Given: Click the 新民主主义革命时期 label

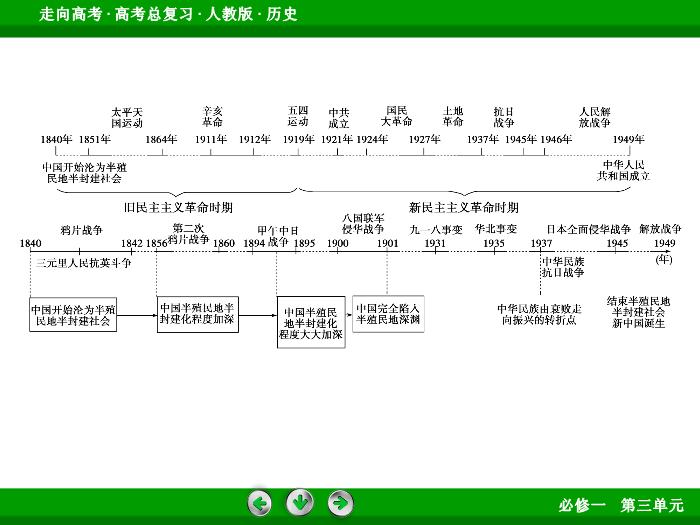Looking at the screenshot, I should pos(464,208).
